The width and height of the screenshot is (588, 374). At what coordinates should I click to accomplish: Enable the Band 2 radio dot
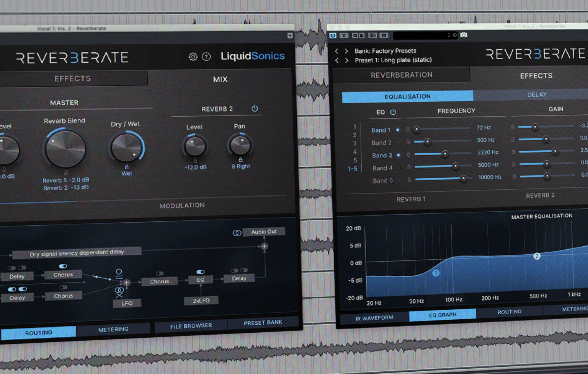(399, 142)
